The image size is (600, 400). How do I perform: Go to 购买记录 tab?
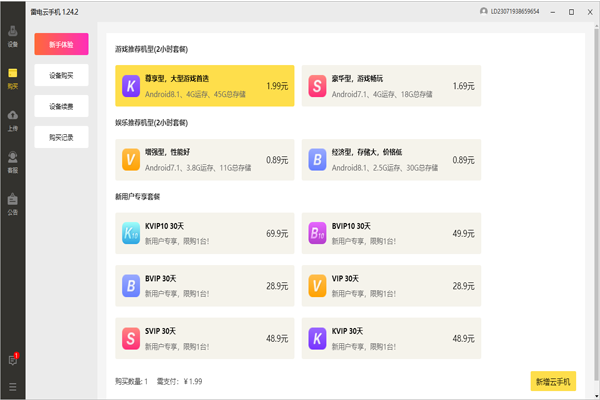61,137
